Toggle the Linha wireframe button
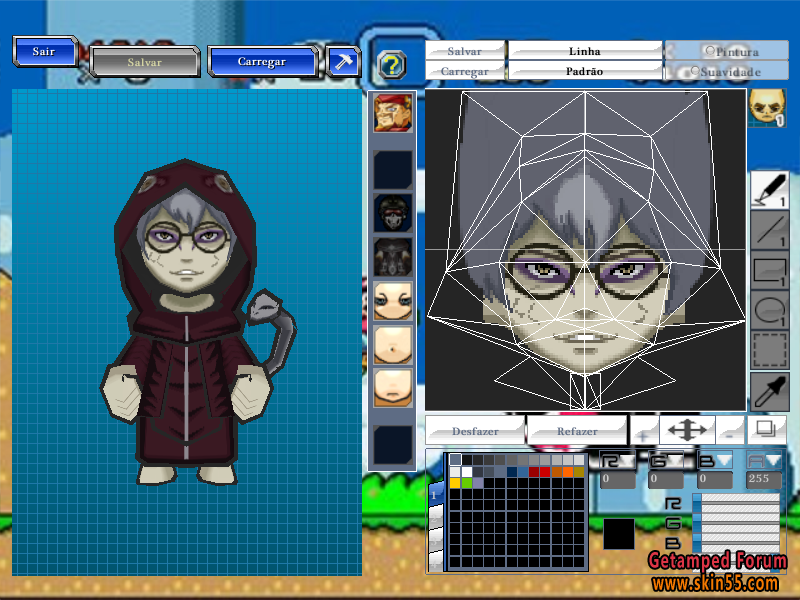The image size is (800, 600). tap(585, 51)
